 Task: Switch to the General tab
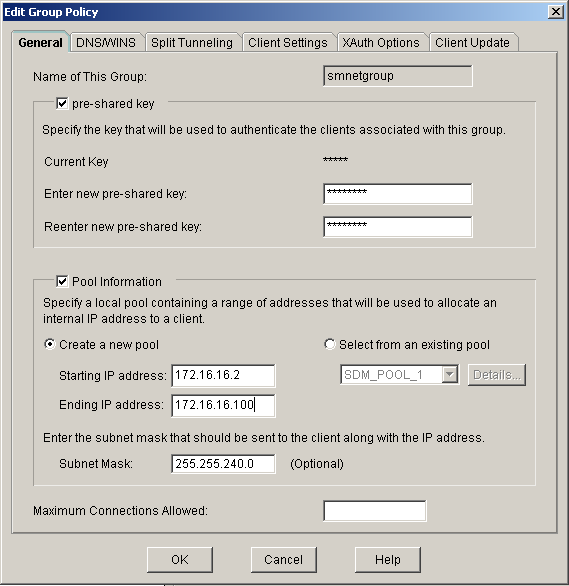(x=40, y=42)
